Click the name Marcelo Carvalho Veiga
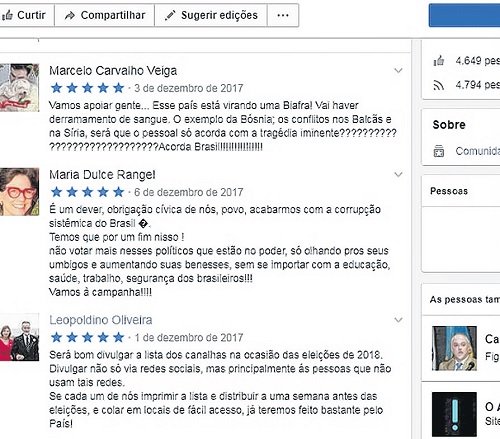 tap(113, 71)
